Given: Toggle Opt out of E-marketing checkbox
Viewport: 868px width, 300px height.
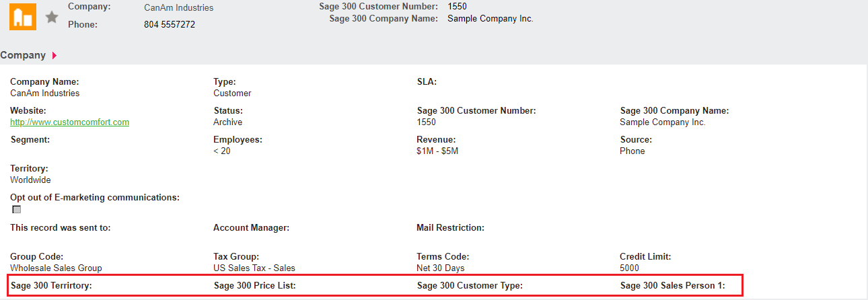Looking at the screenshot, I should 17,209.
